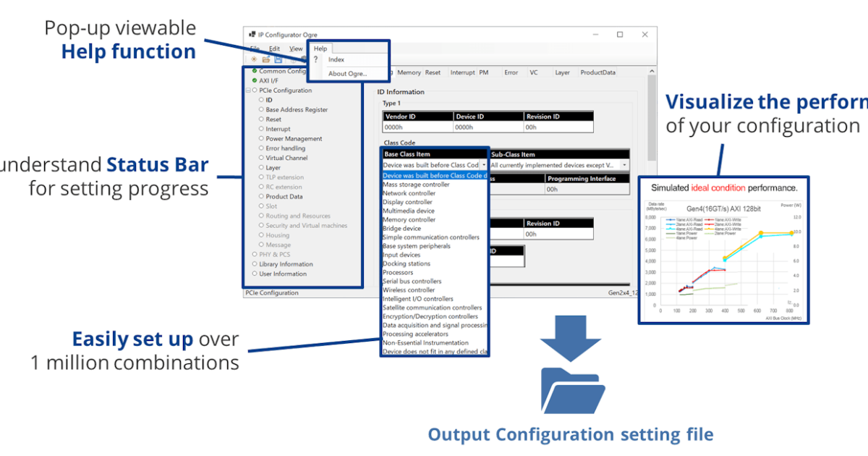868x456 pixels.
Task: Open the Base Class Item dropdown
Action: tap(483, 164)
